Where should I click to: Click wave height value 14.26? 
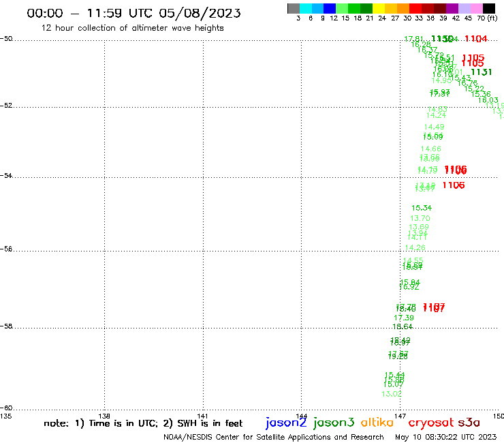[415, 247]
